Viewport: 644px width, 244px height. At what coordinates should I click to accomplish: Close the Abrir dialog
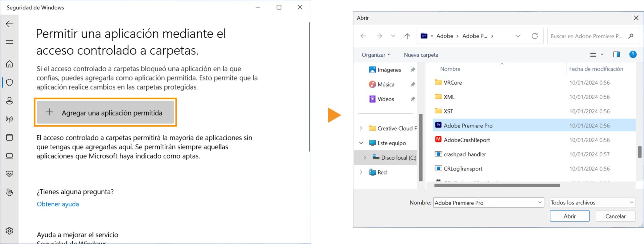tap(636, 18)
